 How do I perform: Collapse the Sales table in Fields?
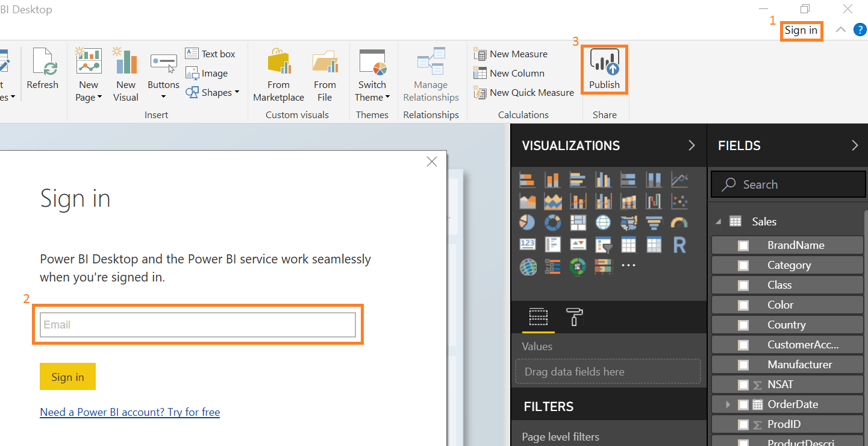(x=718, y=222)
